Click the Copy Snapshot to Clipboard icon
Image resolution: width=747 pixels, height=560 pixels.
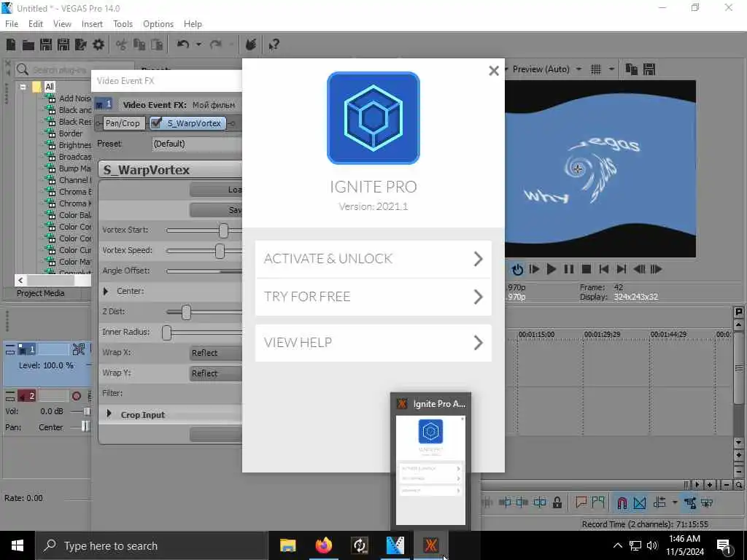click(632, 69)
